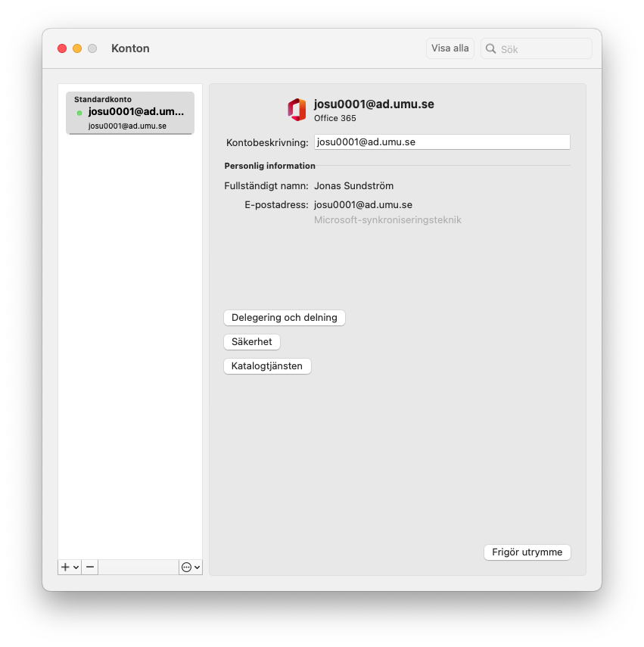Open Katalogtjänsten settings

[267, 366]
